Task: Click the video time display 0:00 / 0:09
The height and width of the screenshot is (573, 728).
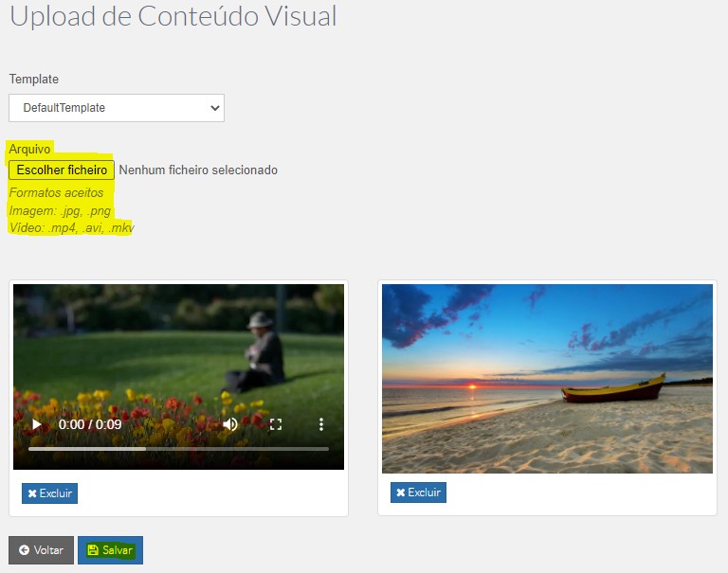Action: (x=90, y=424)
